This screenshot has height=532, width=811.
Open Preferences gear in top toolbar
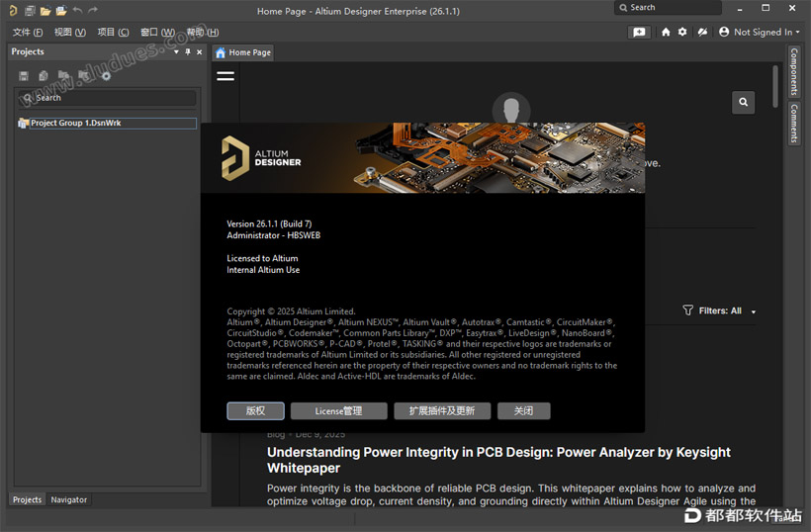click(x=682, y=32)
